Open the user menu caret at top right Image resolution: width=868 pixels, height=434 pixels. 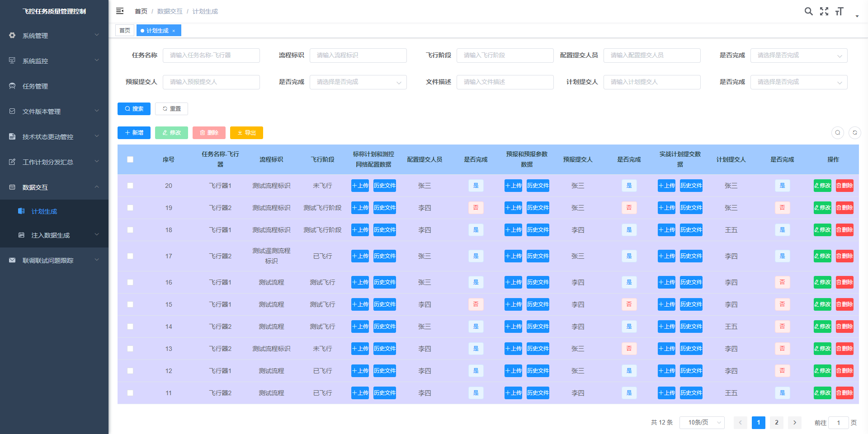(x=857, y=16)
